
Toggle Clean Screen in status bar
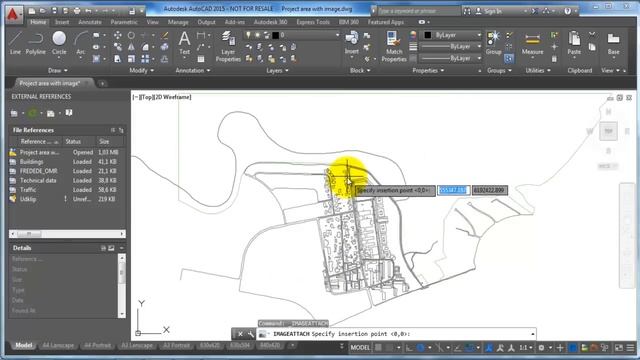pos(619,348)
